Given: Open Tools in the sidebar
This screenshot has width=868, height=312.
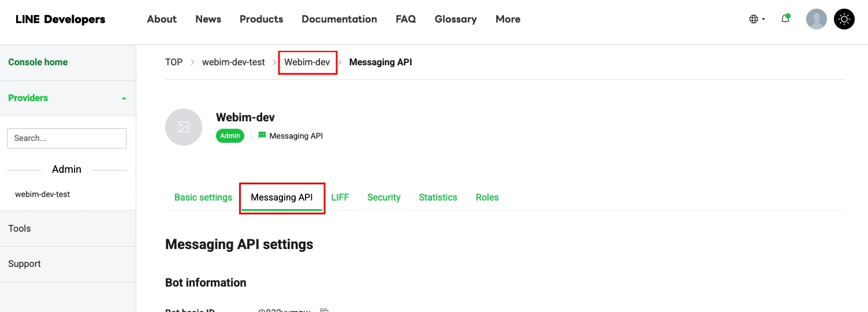Looking at the screenshot, I should (x=20, y=228).
